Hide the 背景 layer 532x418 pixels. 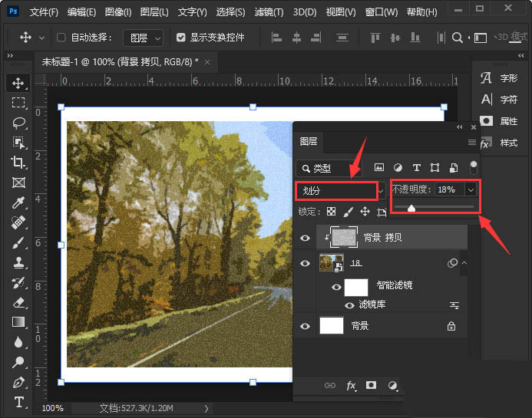coord(305,326)
